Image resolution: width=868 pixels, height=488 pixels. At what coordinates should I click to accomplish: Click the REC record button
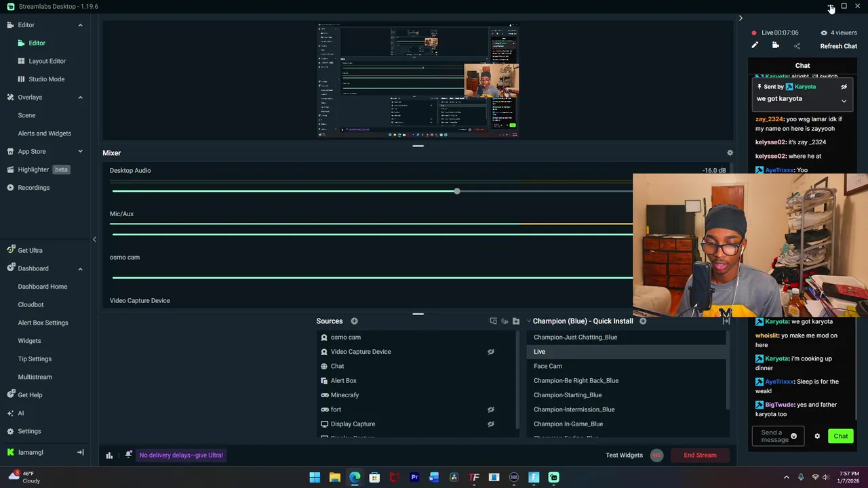[x=656, y=455]
